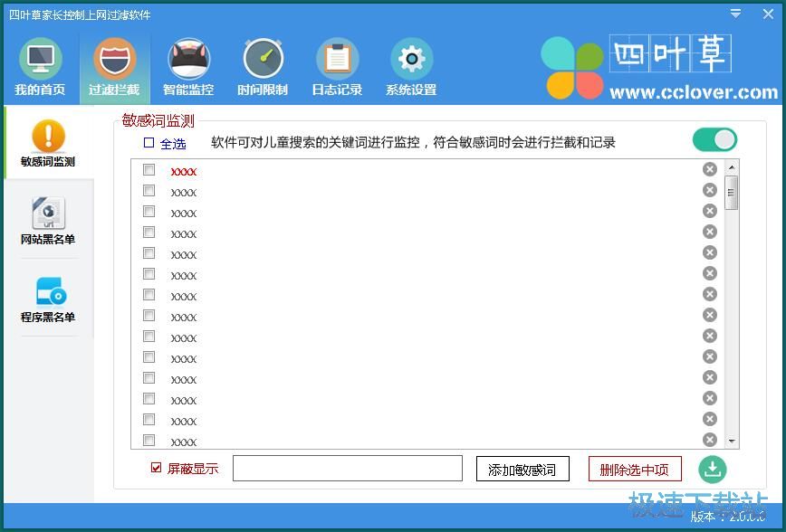Select the tenth row checkbox
The height and width of the screenshot is (532, 786).
point(149,357)
